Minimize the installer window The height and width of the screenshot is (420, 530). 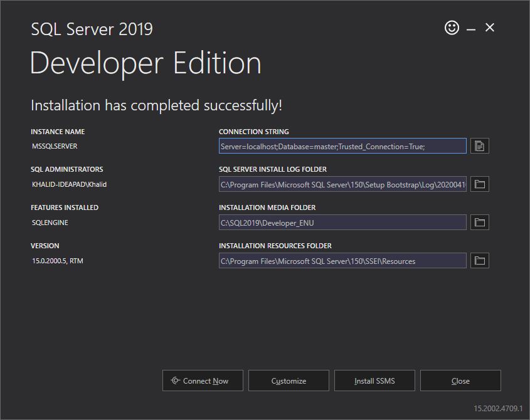(471, 29)
